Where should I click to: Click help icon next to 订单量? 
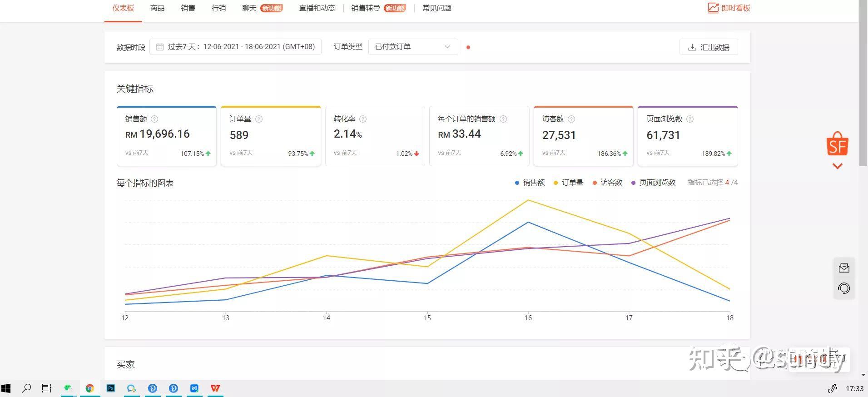pos(259,119)
